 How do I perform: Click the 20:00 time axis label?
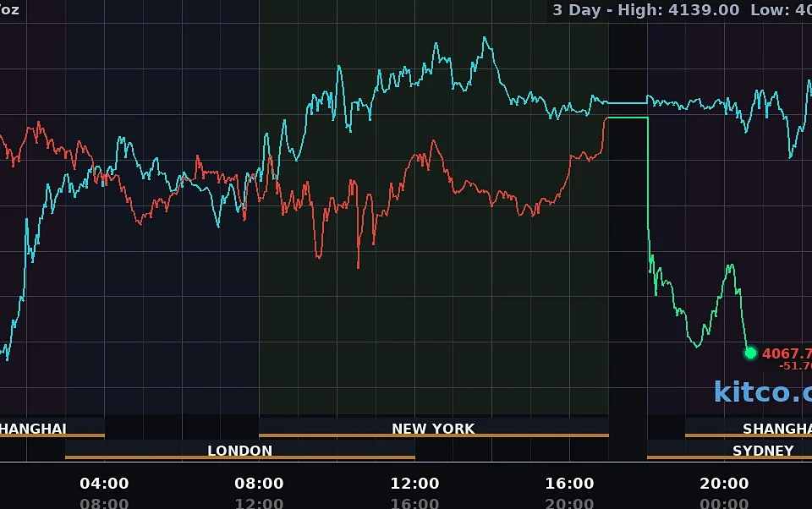tap(724, 484)
